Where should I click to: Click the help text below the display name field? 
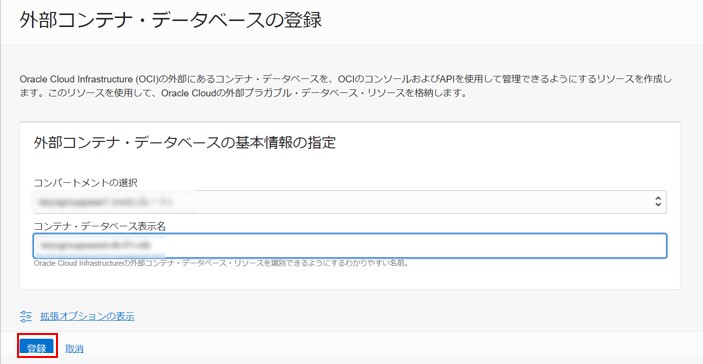tap(221, 264)
